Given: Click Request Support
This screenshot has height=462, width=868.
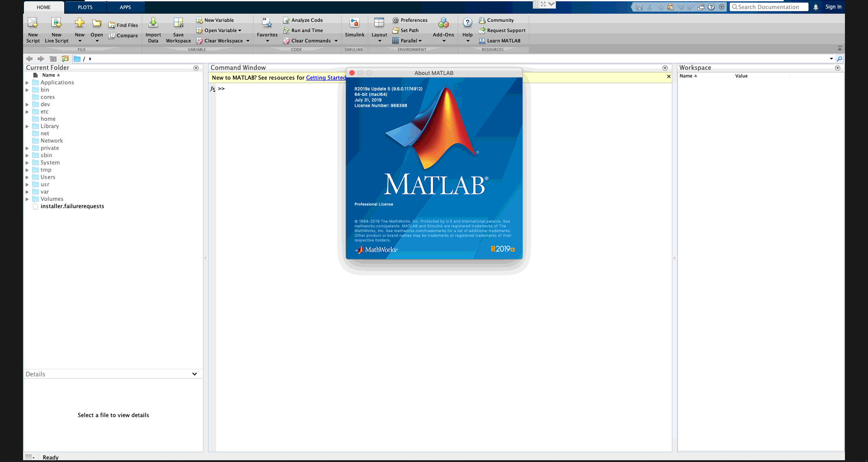Looking at the screenshot, I should 502,30.
